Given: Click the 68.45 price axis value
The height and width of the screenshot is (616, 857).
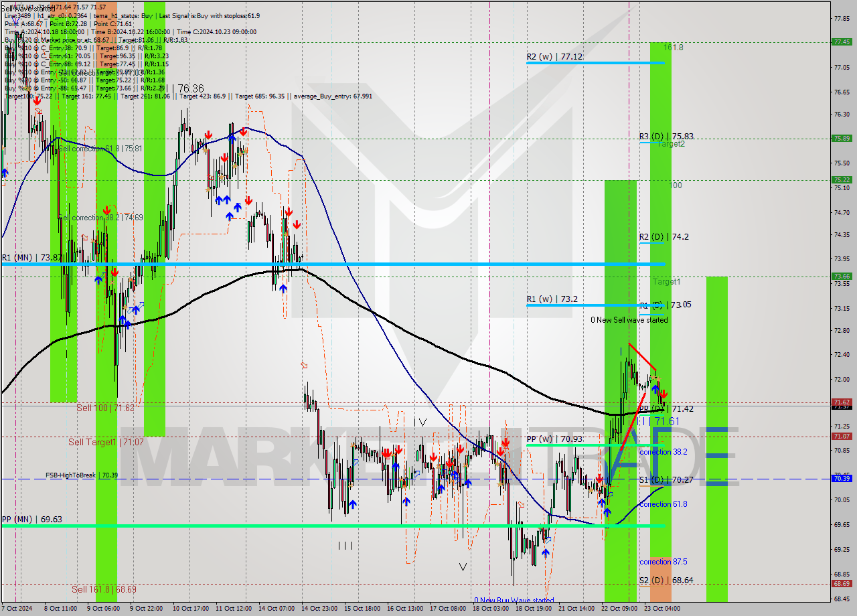Looking at the screenshot, I should pyautogui.click(x=842, y=599).
